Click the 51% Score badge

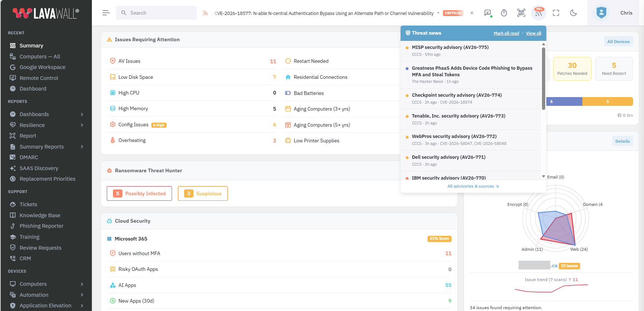click(x=439, y=239)
